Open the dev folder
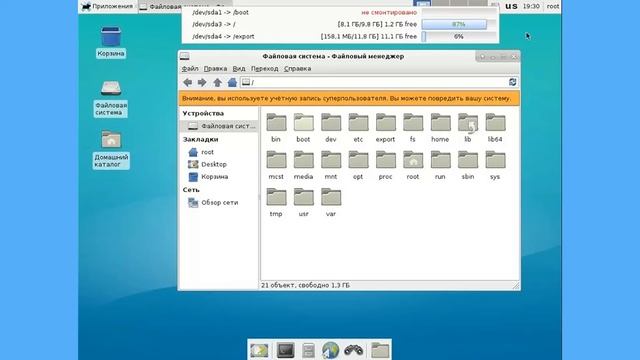The height and width of the screenshot is (360, 640). pos(331,127)
